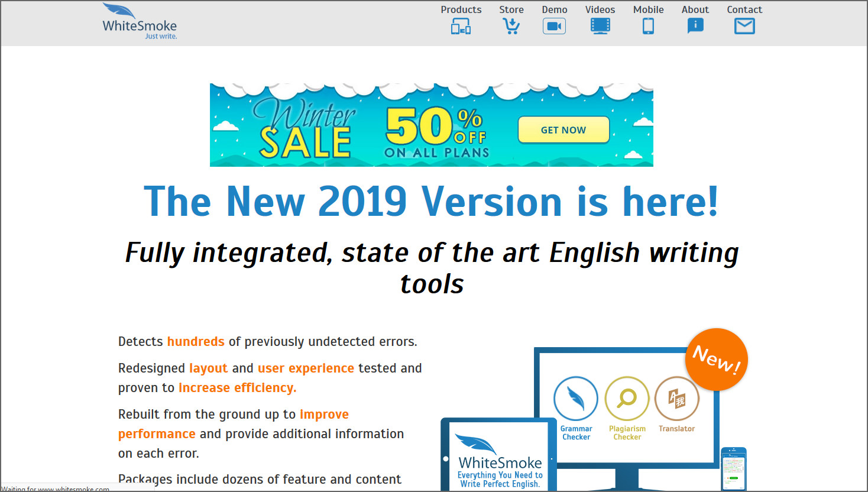868x492 pixels.
Task: Click the Store shopping cart icon
Action: tap(511, 26)
